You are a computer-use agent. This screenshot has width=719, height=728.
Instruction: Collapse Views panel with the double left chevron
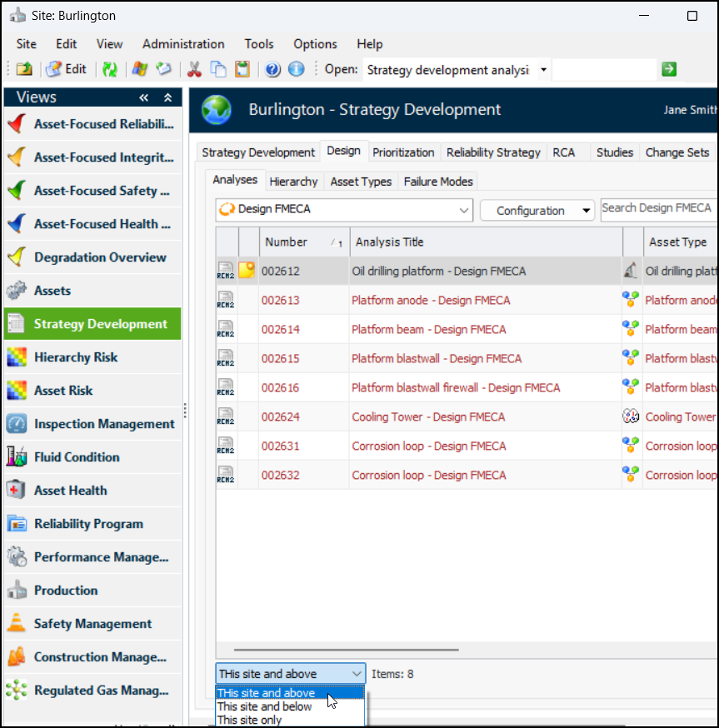[x=144, y=97]
